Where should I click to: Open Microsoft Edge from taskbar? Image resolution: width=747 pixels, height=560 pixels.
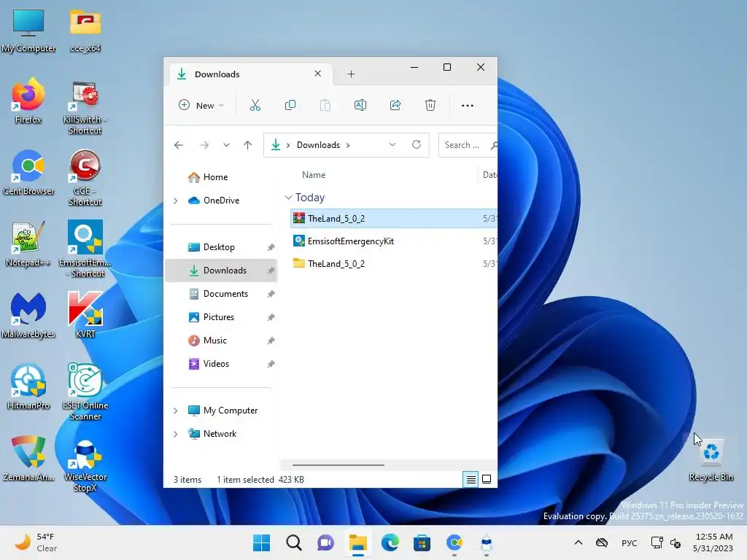390,542
